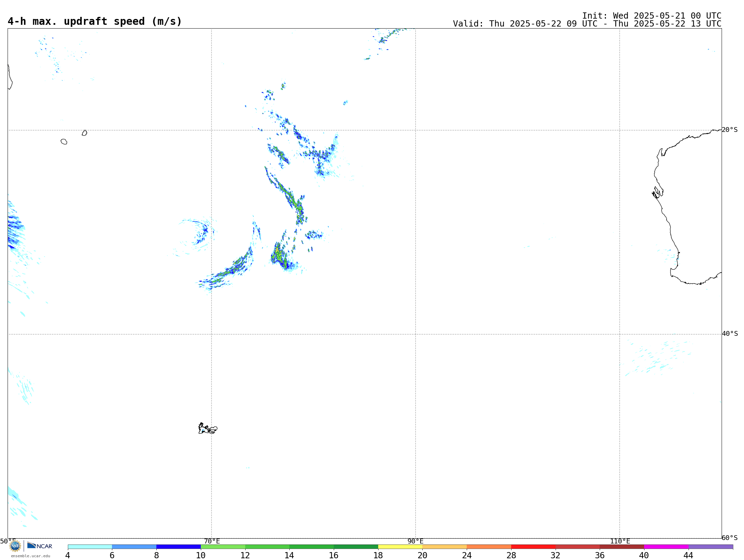Click the colorbar tick value 32
This screenshot has height=560, width=744.
(556, 555)
